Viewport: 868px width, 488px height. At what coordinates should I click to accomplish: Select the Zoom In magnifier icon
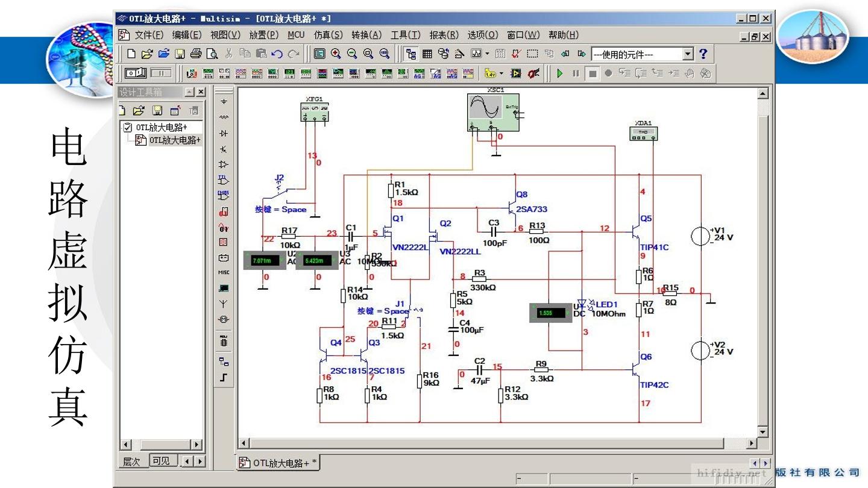[x=336, y=54]
